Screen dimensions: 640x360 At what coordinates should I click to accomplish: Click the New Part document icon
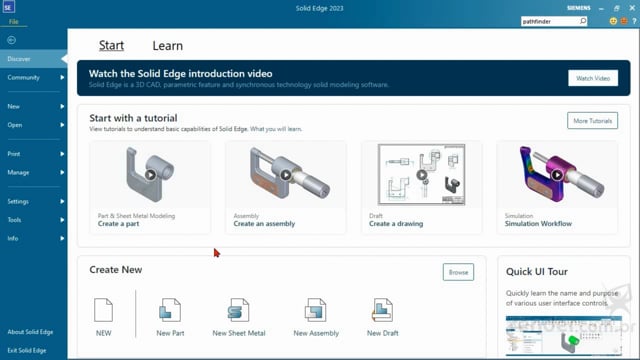click(x=170, y=310)
